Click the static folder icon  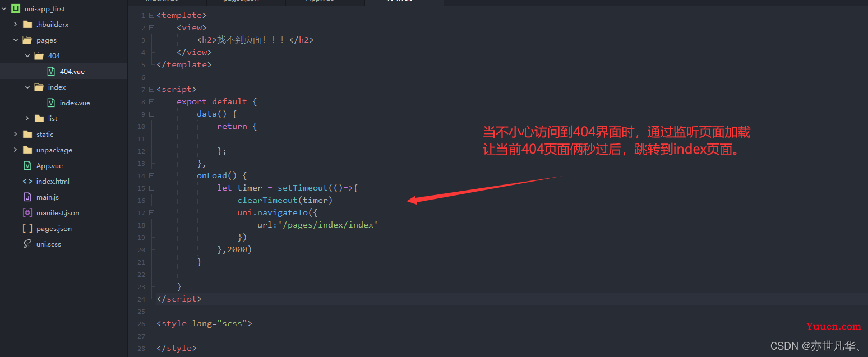pyautogui.click(x=27, y=135)
